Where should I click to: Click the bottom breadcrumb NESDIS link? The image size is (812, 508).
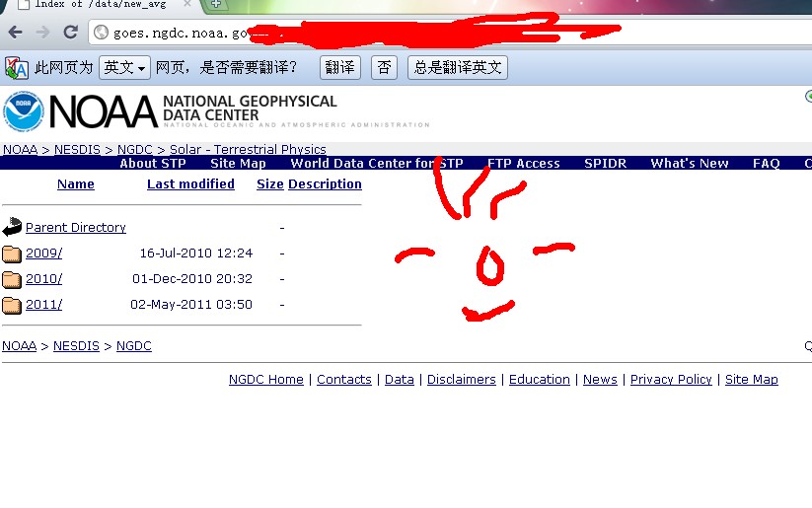point(76,346)
